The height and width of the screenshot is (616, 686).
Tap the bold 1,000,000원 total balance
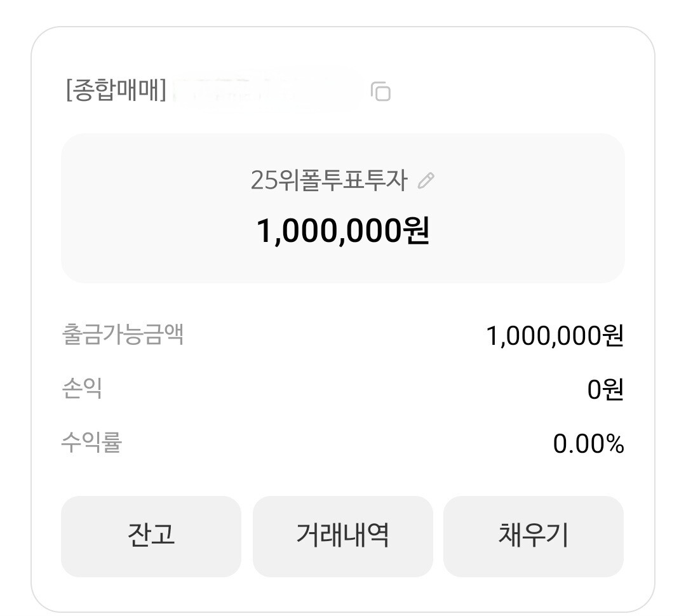click(342, 231)
